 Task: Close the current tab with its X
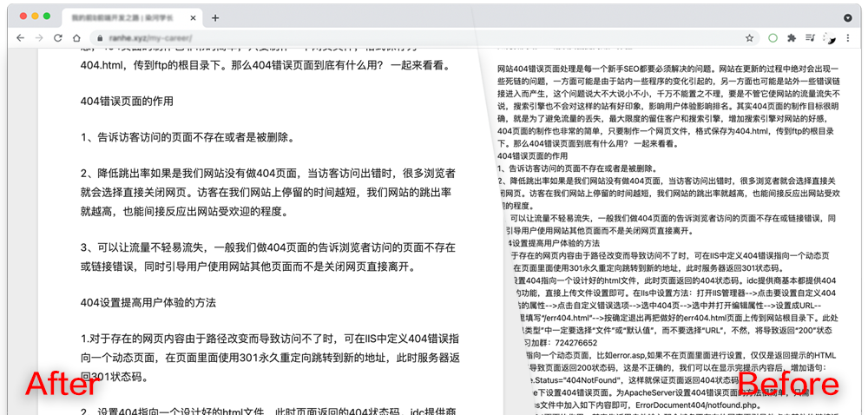(193, 17)
